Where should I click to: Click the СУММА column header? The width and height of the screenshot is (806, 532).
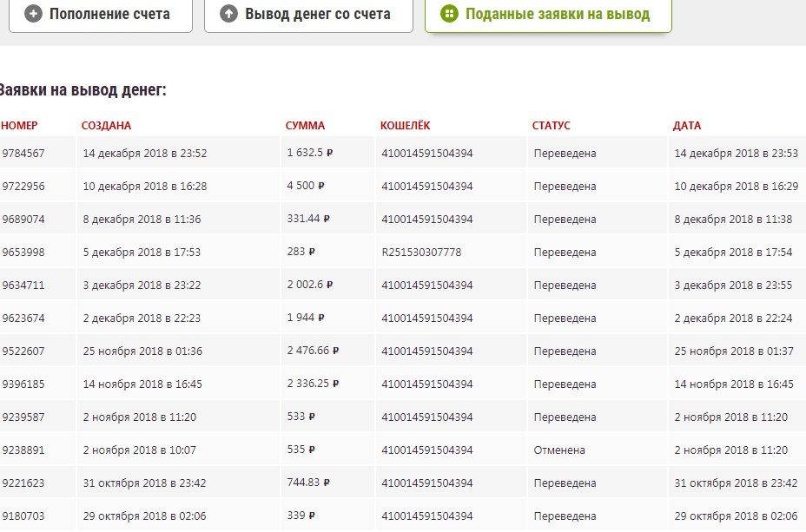305,126
